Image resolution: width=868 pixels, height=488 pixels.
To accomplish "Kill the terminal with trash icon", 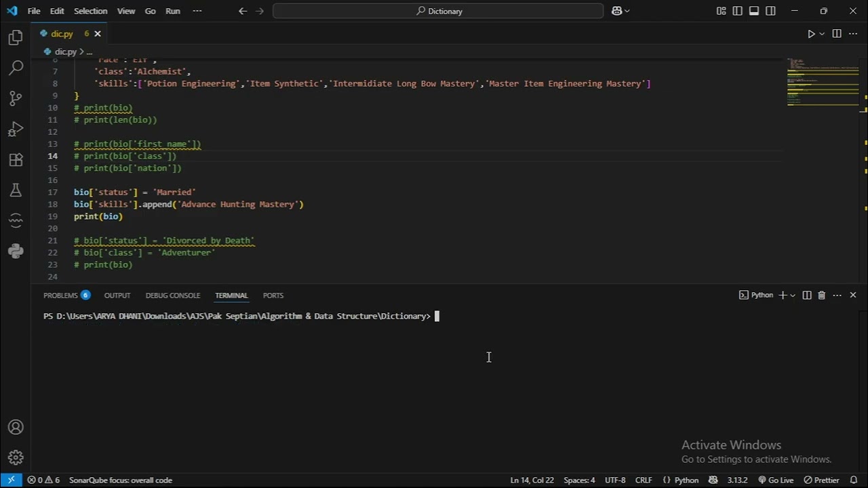I will point(822,296).
